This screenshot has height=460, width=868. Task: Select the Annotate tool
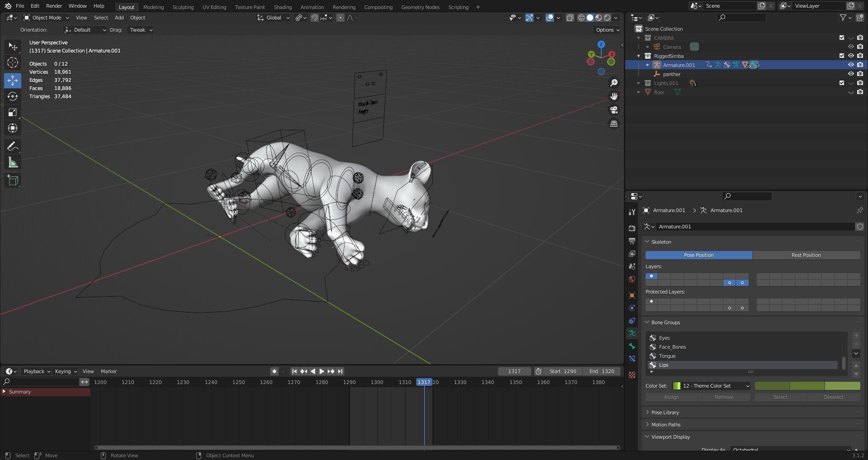pos(13,146)
